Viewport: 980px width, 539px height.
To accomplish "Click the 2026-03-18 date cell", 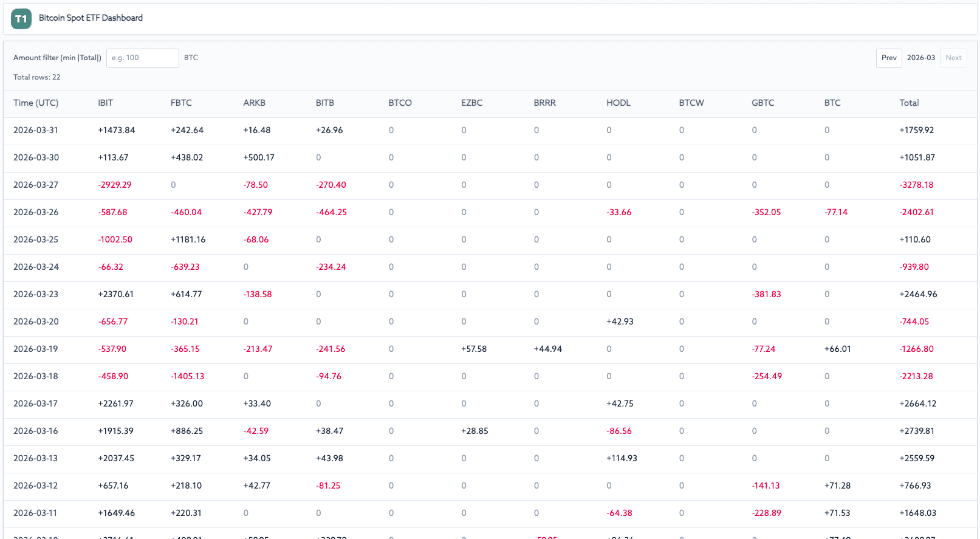I will coord(36,377).
